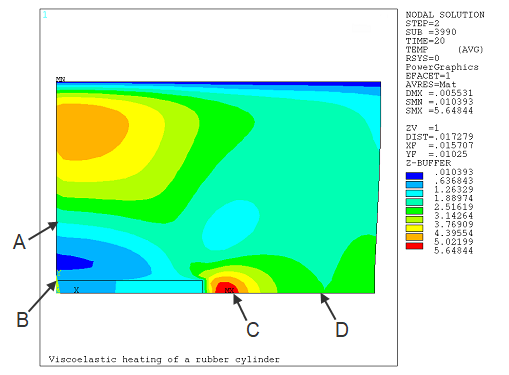Viewport: 509px width, 375px height.
Task: Click the 'AVRES=Mat' text
Action: (431, 84)
